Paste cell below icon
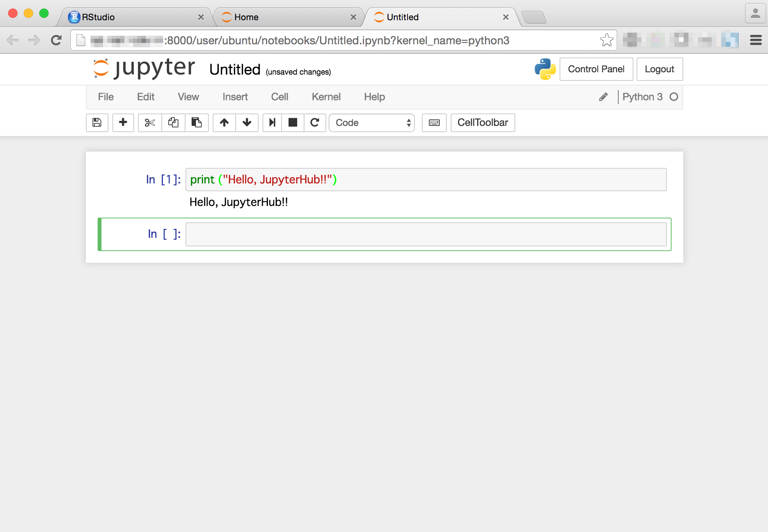The width and height of the screenshot is (768, 532). tap(196, 123)
